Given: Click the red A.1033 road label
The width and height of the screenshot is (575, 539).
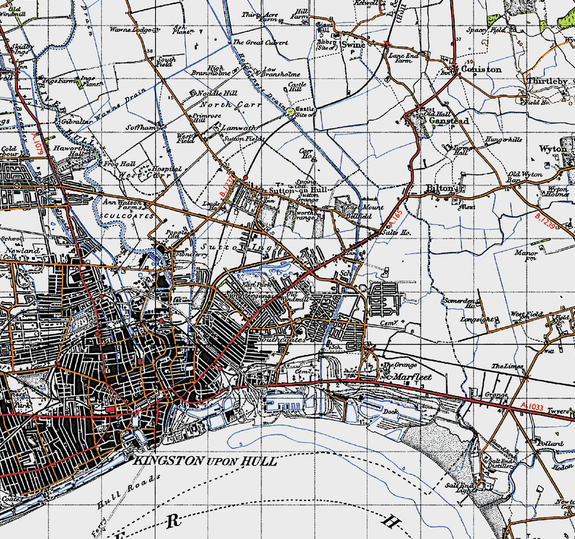Looking at the screenshot, I should coord(532,406).
